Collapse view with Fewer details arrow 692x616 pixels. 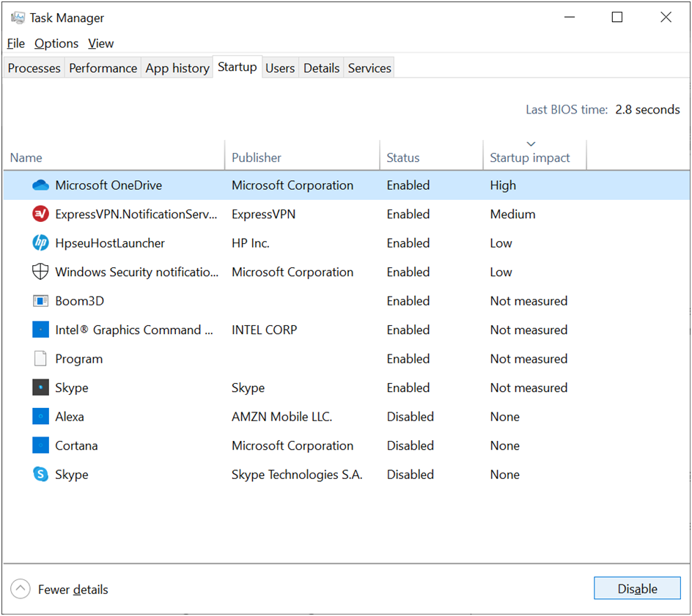pos(21,589)
